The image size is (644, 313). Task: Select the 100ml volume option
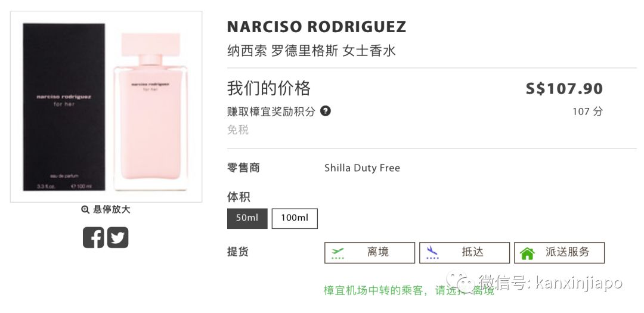click(x=295, y=218)
